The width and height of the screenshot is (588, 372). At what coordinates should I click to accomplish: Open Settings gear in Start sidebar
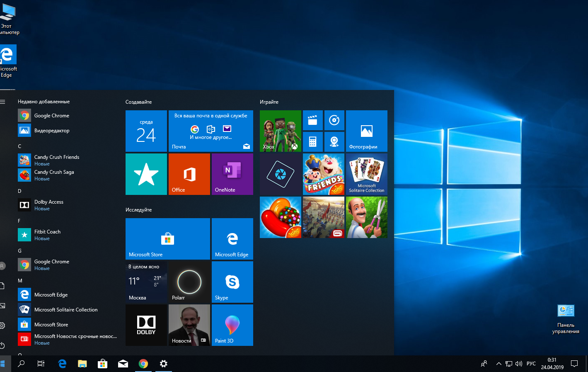[2, 326]
